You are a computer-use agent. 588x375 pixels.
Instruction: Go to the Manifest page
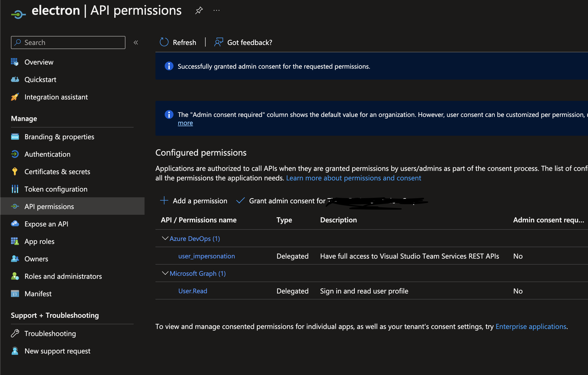tap(38, 294)
